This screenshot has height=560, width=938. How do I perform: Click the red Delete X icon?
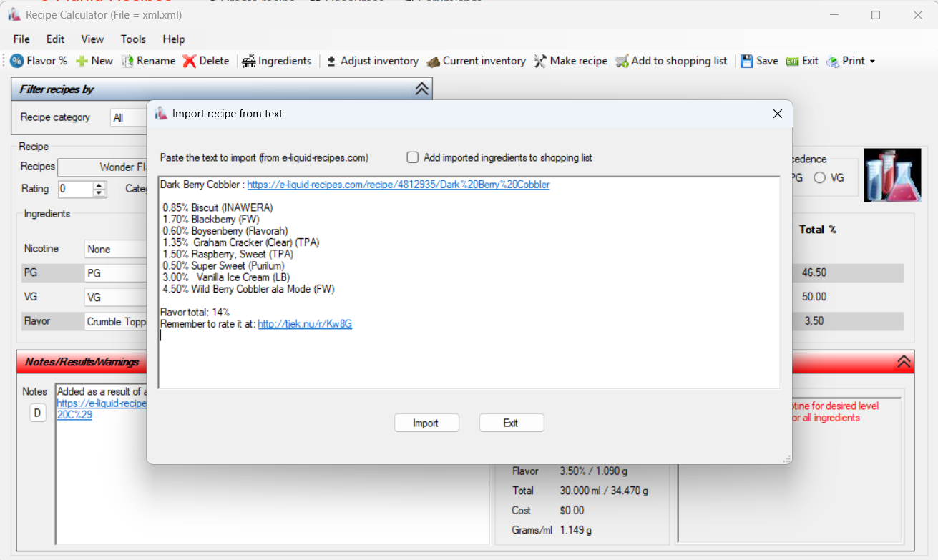[189, 61]
